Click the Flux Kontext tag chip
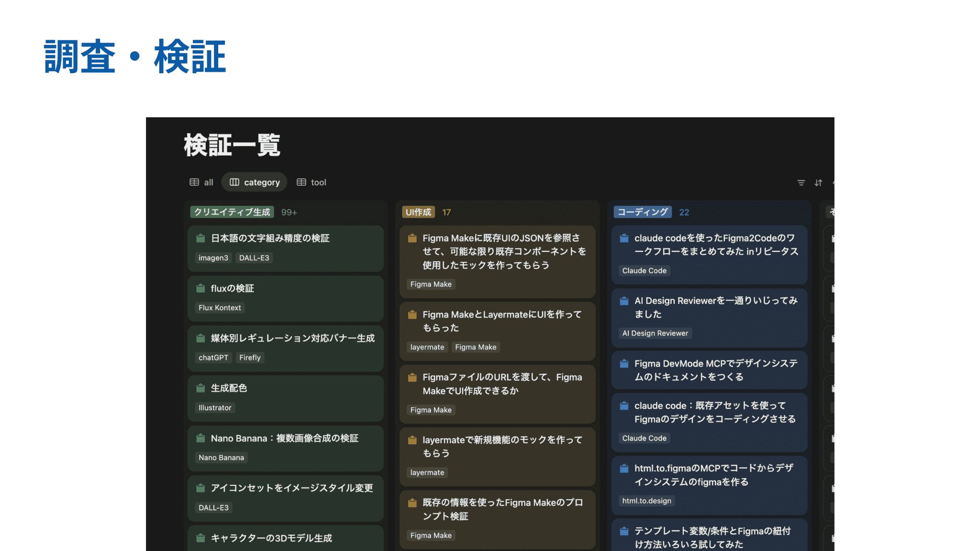Viewport: 980px width, 551px height. pyautogui.click(x=220, y=308)
